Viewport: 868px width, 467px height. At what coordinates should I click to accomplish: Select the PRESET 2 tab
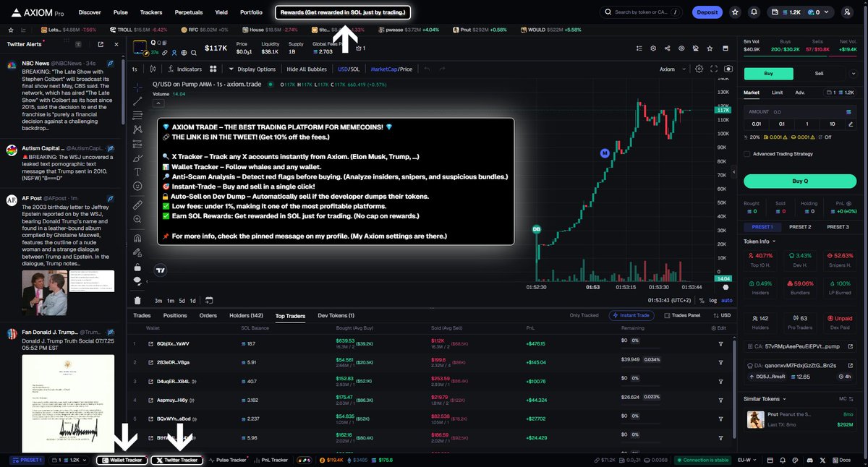click(x=799, y=226)
